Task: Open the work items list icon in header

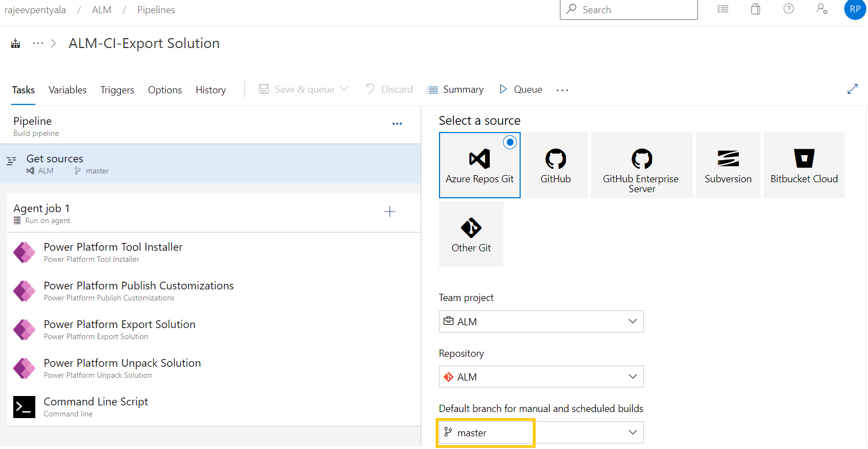Action: click(723, 9)
